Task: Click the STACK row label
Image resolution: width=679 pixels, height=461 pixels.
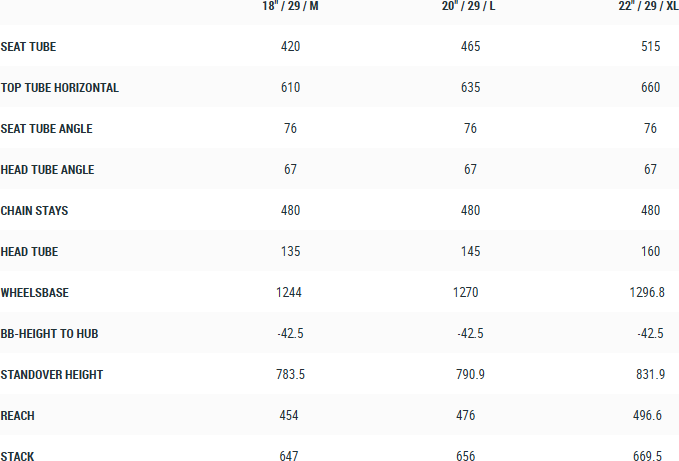Action: tap(18, 457)
